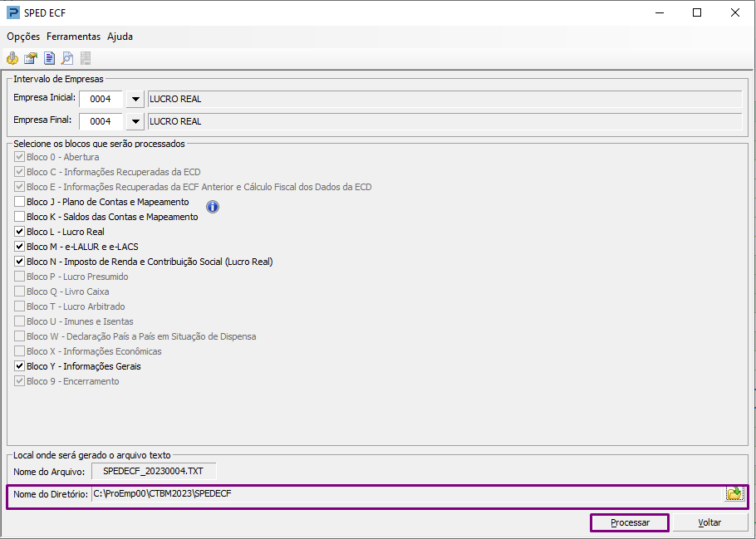Screen dimensions: 756x539
Task: Enable Bloco J - Plano de Contas checkbox
Action: click(x=19, y=202)
